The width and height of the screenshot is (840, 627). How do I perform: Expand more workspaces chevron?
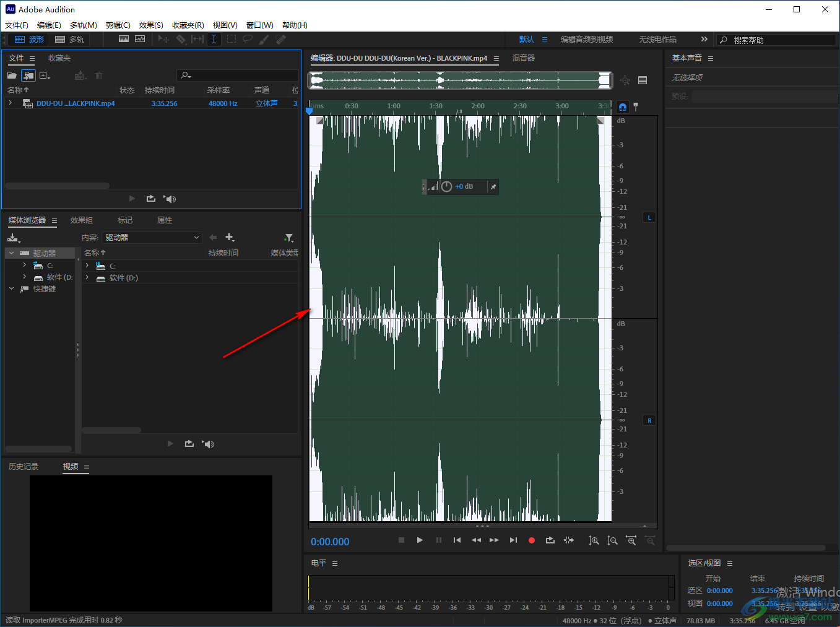pyautogui.click(x=704, y=39)
